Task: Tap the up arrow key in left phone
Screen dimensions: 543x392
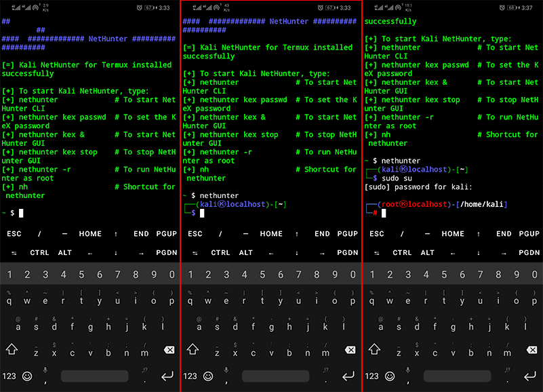Action: point(116,234)
